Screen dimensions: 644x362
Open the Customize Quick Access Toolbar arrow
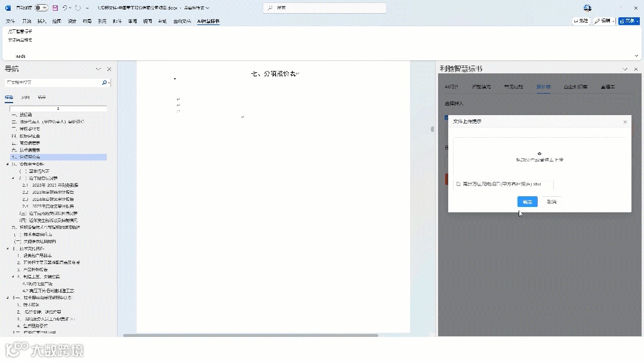[x=87, y=8]
